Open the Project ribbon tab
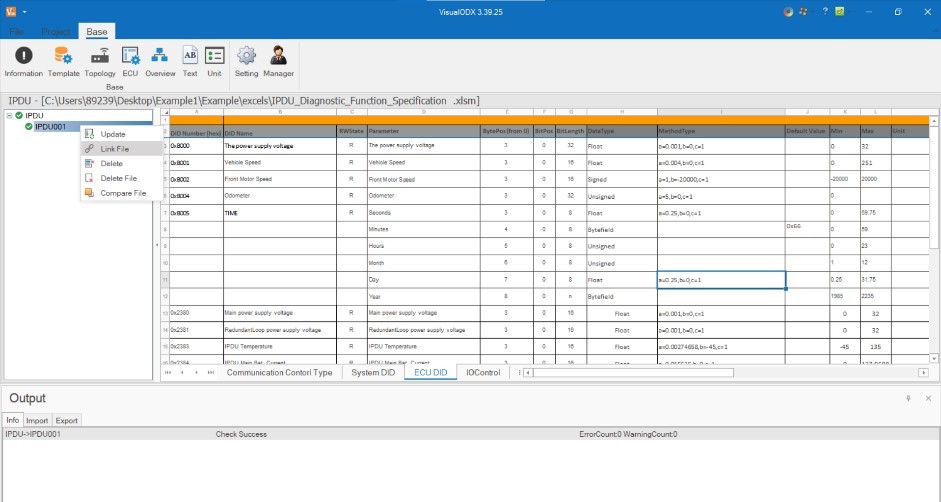This screenshot has width=941, height=502. coord(56,32)
